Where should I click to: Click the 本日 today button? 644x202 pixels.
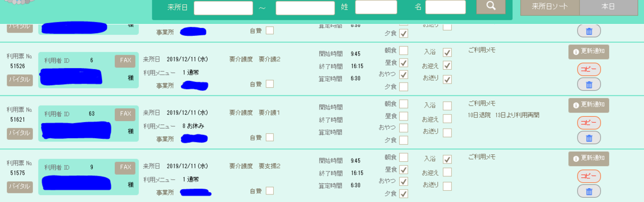609,7
